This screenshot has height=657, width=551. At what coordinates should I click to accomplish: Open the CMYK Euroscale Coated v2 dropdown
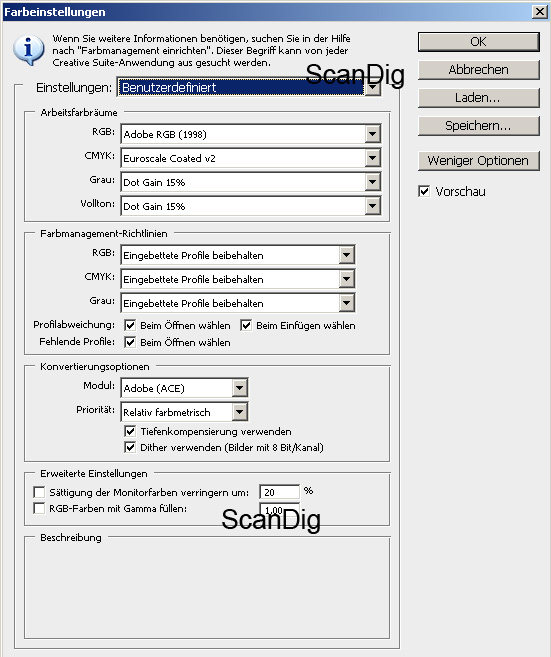click(251, 158)
